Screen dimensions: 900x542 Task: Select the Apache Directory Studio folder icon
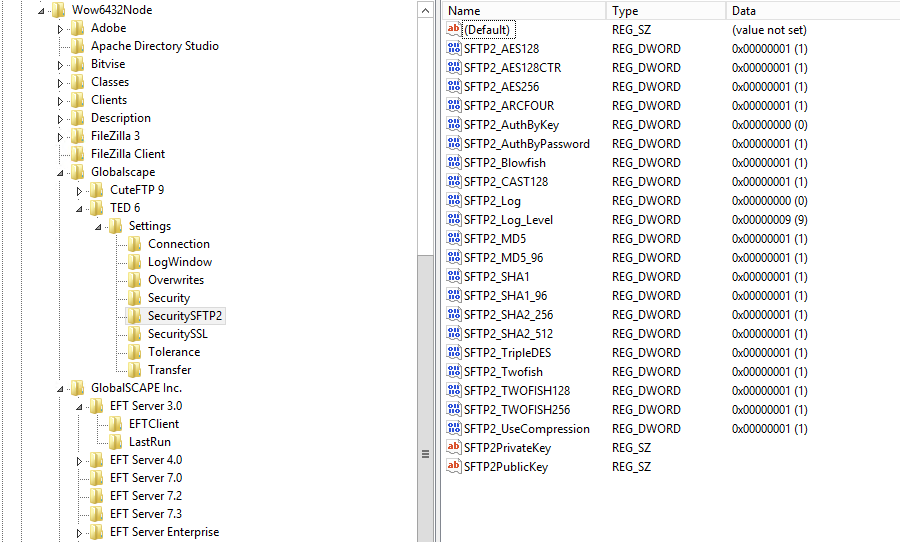click(x=77, y=46)
